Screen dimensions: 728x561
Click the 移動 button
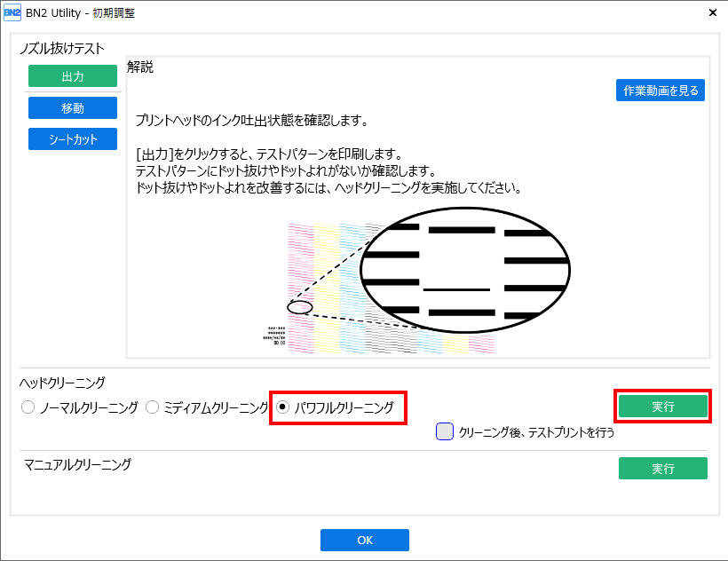click(73, 108)
